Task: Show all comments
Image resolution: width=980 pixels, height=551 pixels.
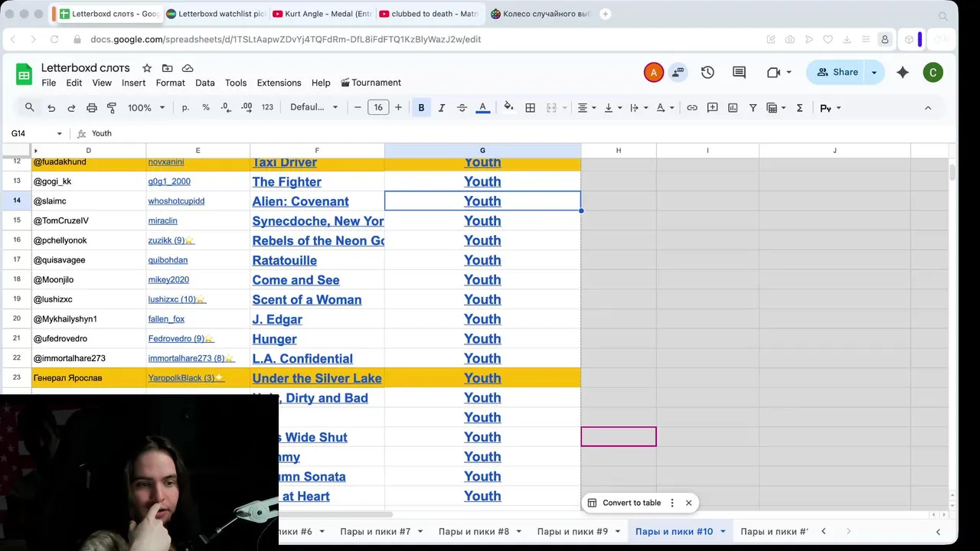Action: point(739,72)
